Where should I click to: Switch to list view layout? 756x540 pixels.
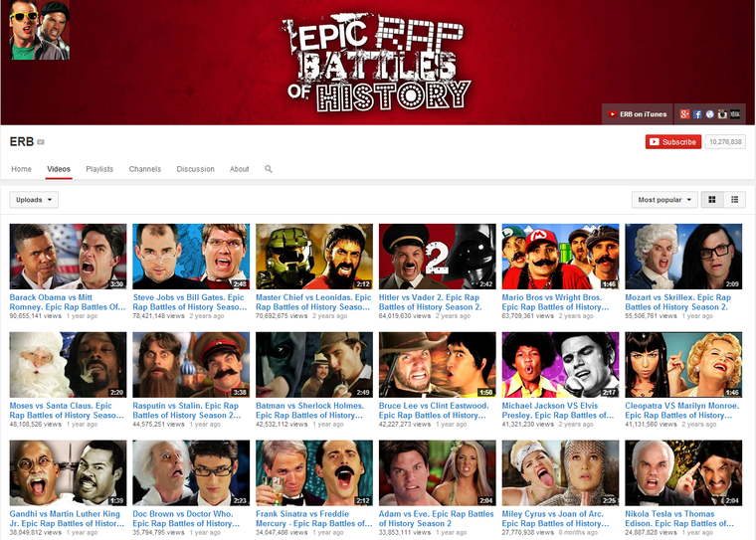[734, 200]
